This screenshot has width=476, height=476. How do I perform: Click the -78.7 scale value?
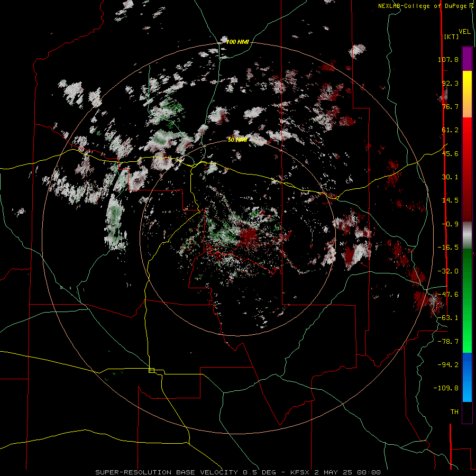[448, 342]
